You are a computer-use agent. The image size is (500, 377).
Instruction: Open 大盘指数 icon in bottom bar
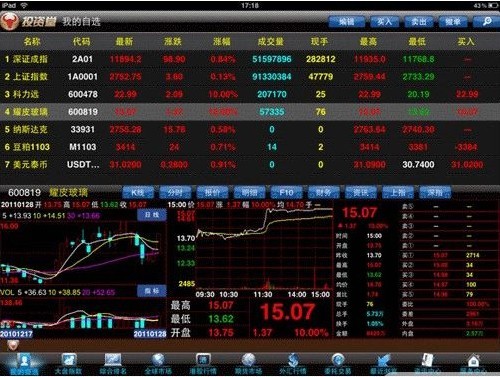(69, 364)
